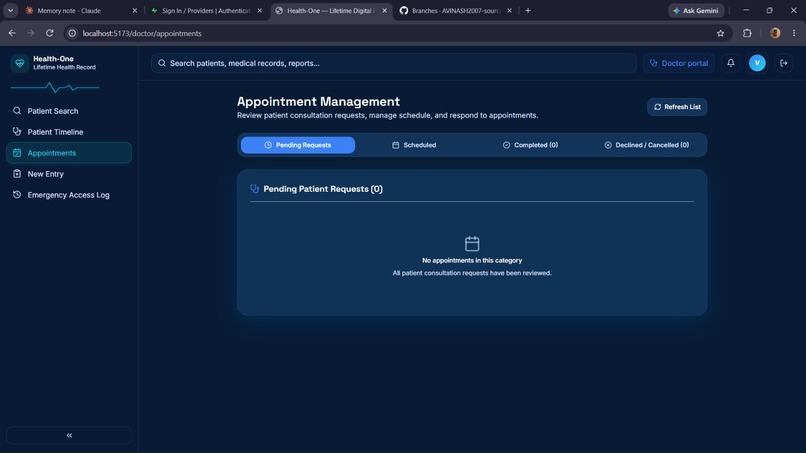Click the Health-One heart logo icon

coord(20,63)
